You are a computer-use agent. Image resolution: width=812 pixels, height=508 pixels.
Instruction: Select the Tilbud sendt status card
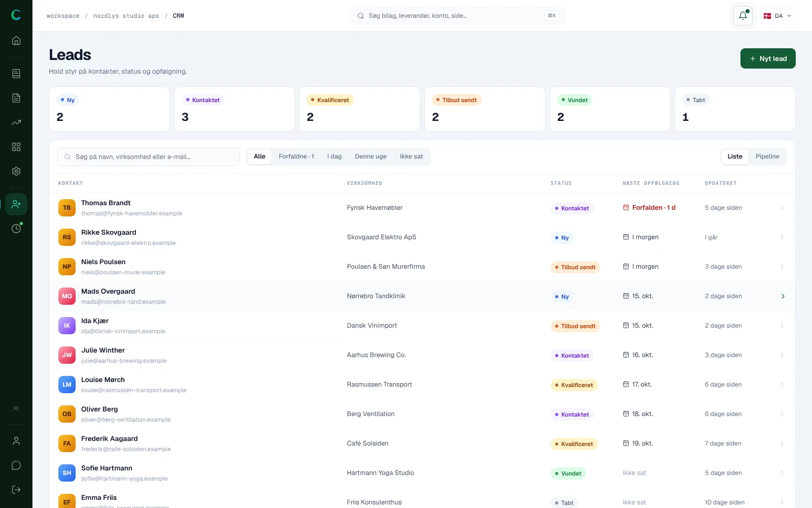485,109
